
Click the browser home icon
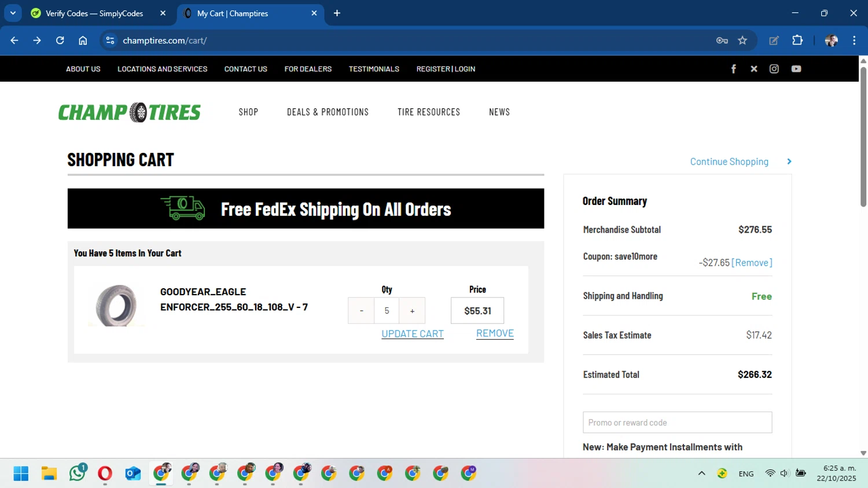[83, 41]
